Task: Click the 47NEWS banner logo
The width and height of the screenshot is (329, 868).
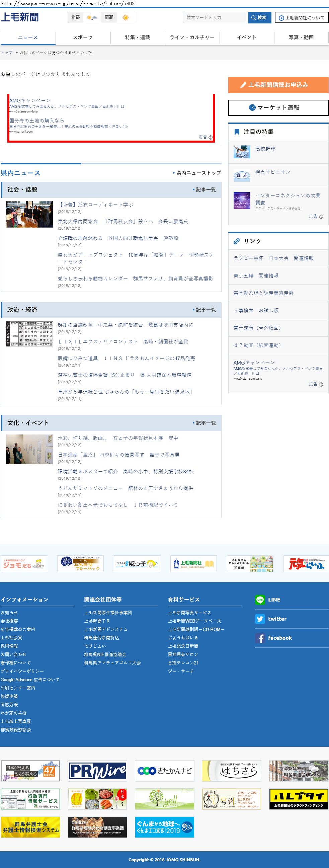Action: [30, 771]
